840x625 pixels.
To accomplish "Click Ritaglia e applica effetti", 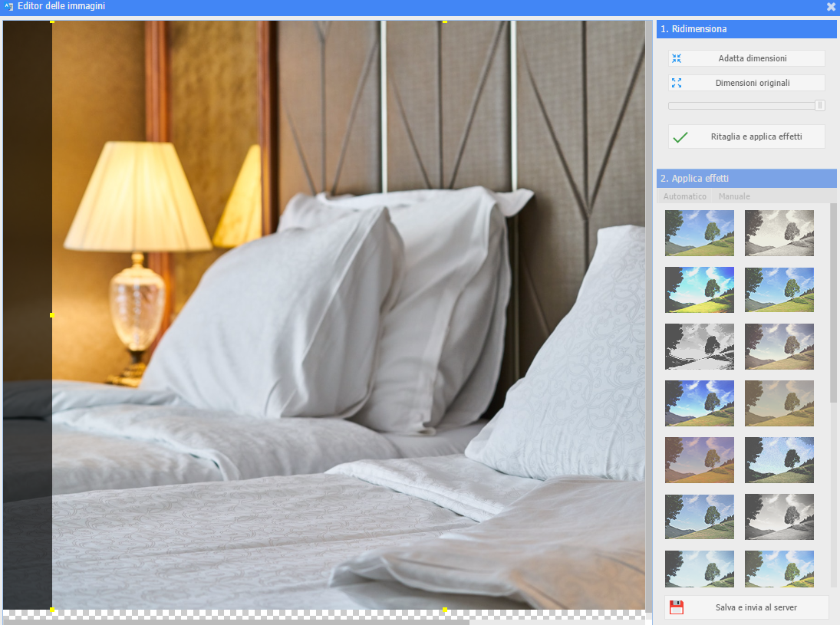I will coord(756,137).
